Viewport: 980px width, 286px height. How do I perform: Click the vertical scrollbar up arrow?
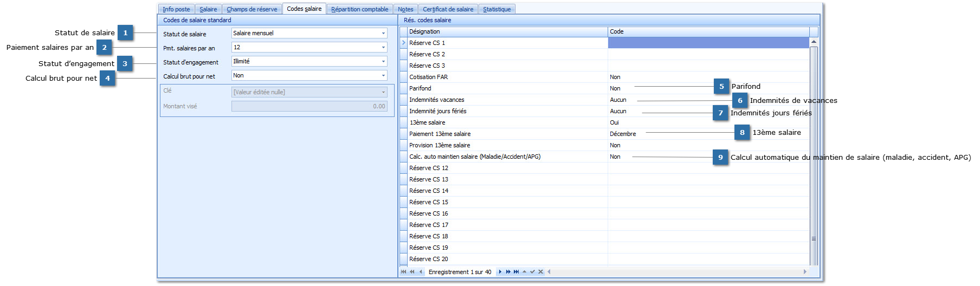tap(814, 42)
